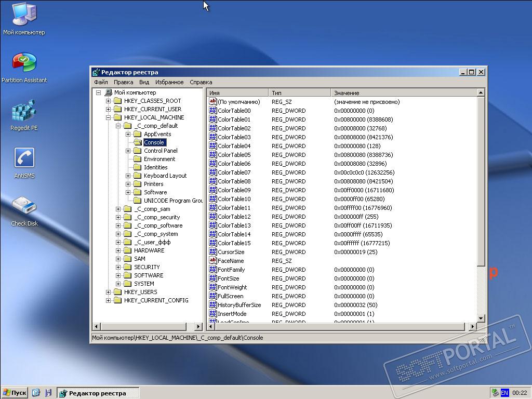
Task: Click the HKEY_USERS folder icon
Action: tap(118, 292)
